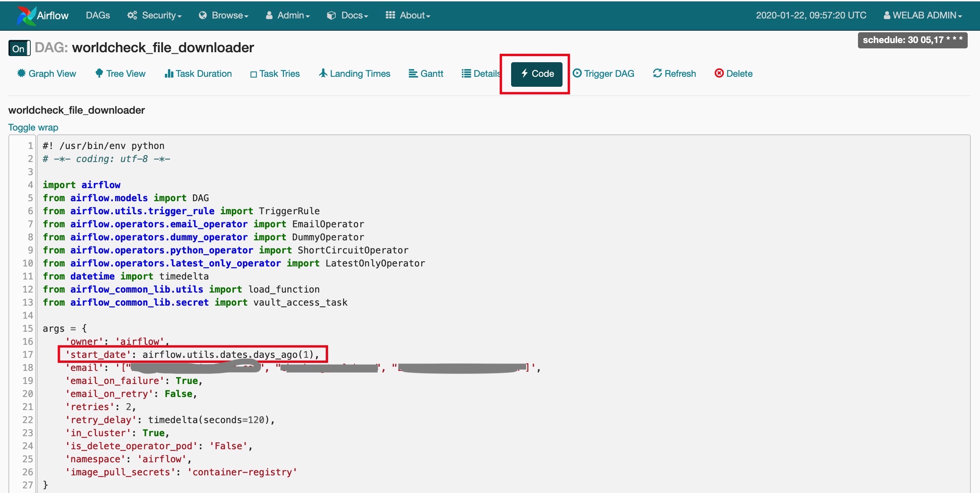980x493 pixels.
Task: Open the Gantt chart view
Action: click(426, 73)
